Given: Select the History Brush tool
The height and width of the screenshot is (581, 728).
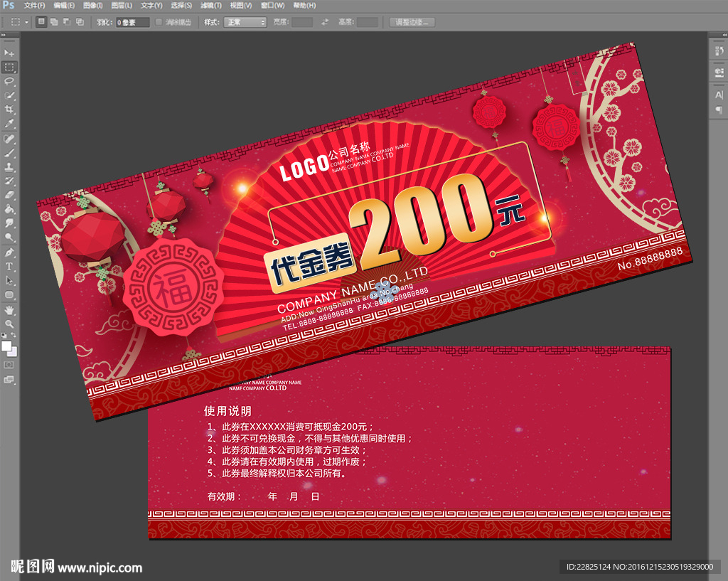Looking at the screenshot, I should [9, 181].
